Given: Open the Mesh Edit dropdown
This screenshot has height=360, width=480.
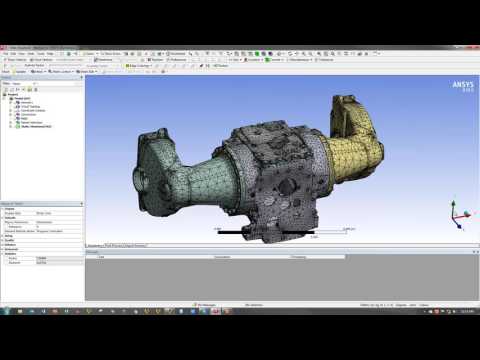Looking at the screenshot, I should coord(87,71).
